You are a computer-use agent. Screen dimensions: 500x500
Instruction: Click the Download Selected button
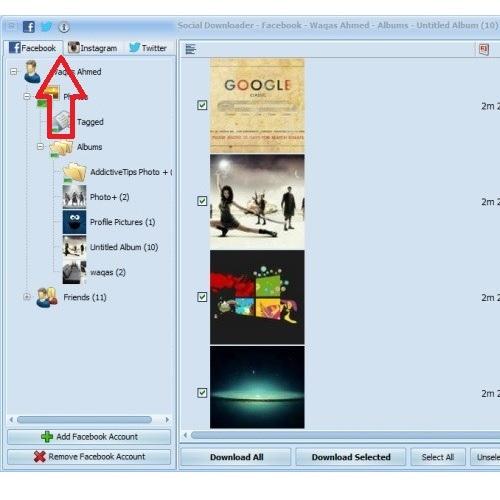point(351,457)
